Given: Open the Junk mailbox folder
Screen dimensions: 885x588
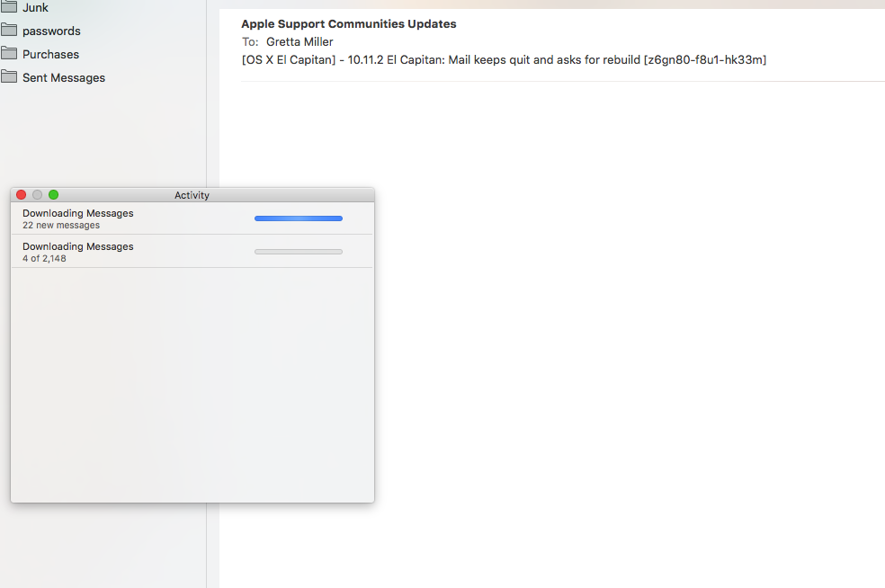Looking at the screenshot, I should click(x=35, y=7).
